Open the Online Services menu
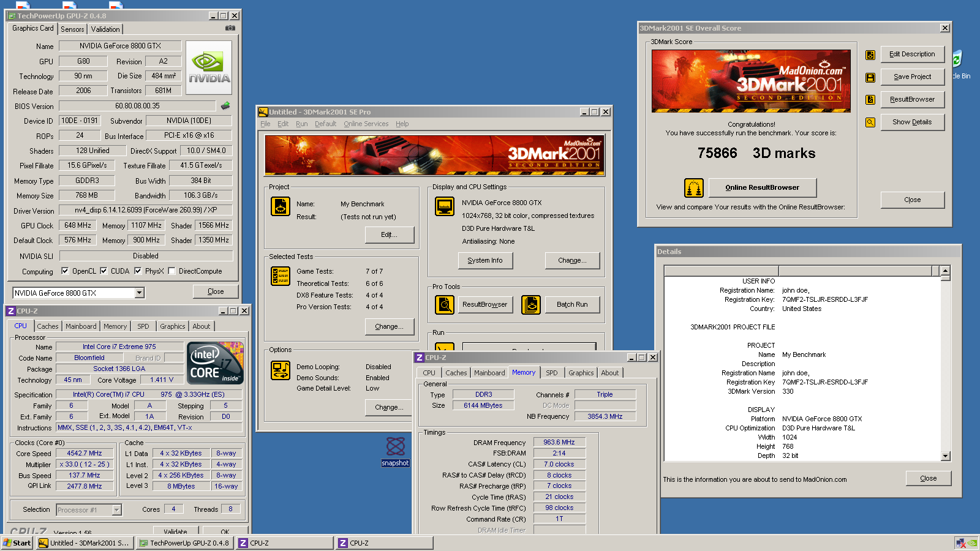 pos(366,124)
